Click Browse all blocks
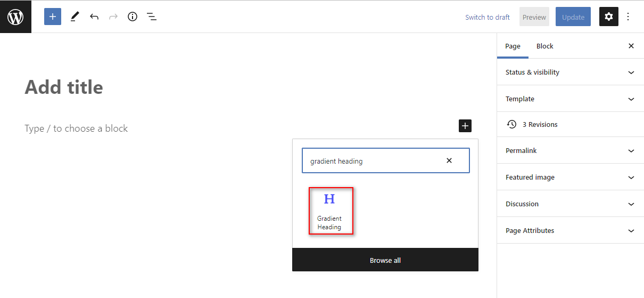Screen dimensions: 644x298 385,260
